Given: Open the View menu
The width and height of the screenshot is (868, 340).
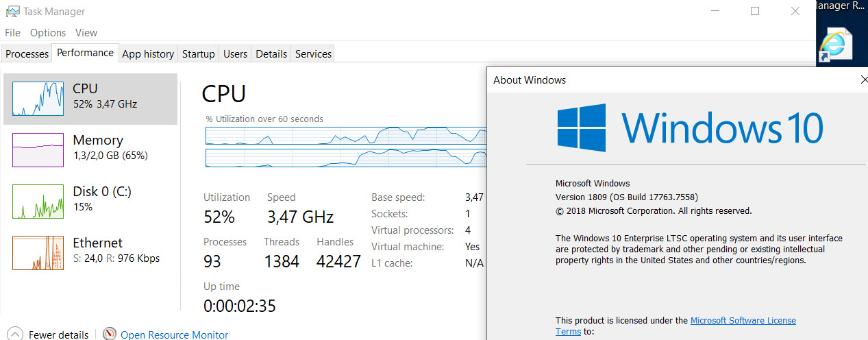Looking at the screenshot, I should tap(86, 32).
